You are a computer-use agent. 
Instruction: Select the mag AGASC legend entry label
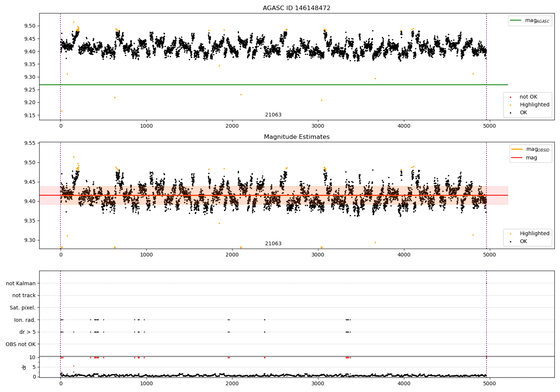(x=537, y=21)
